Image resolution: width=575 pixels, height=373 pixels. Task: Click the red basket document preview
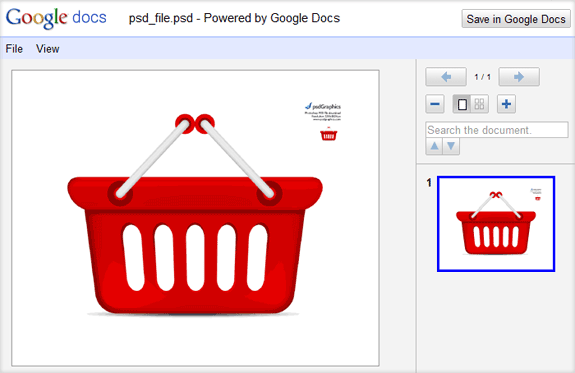(x=195, y=218)
